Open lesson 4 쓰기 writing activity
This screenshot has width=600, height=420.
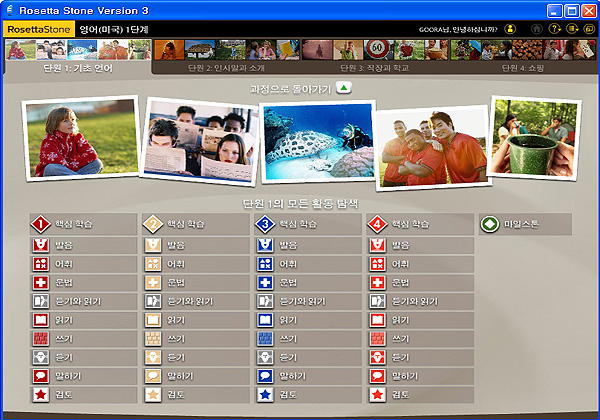[x=420, y=339]
